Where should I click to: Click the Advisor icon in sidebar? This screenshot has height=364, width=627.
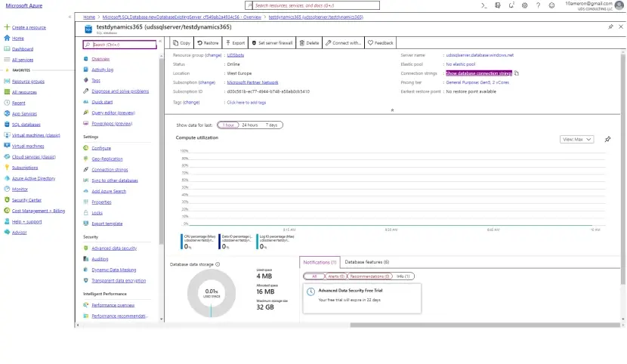point(7,232)
